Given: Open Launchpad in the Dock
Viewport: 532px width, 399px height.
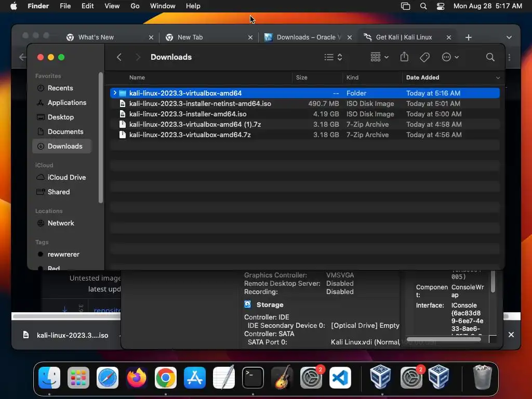Looking at the screenshot, I should [x=78, y=378].
